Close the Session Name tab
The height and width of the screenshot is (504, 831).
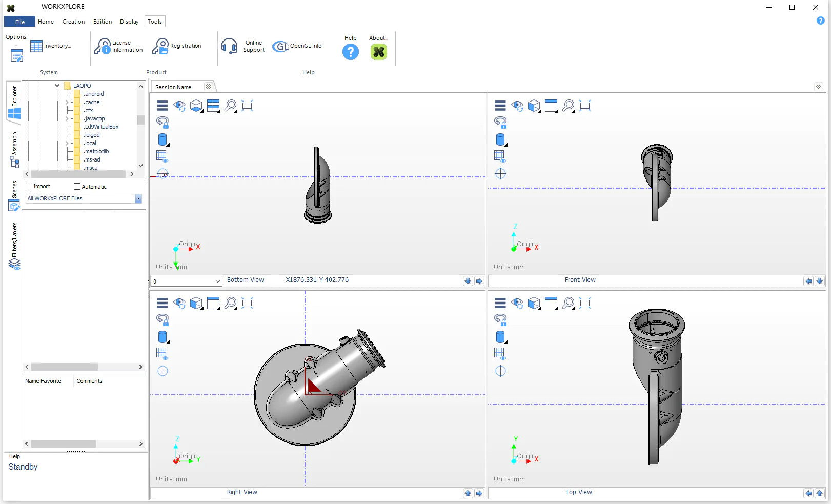tap(208, 87)
